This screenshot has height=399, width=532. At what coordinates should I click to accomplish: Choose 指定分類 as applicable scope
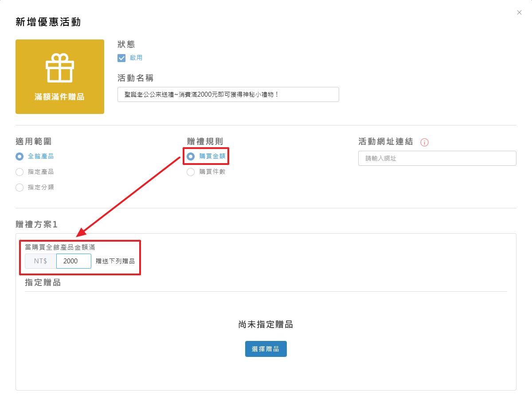20,188
